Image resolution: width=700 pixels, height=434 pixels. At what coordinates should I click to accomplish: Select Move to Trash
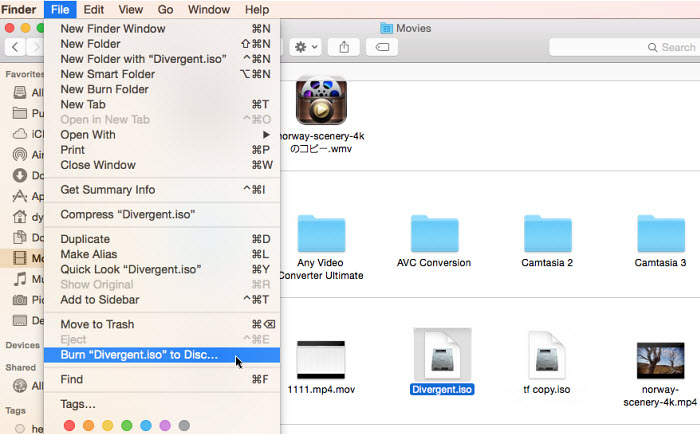click(162, 325)
